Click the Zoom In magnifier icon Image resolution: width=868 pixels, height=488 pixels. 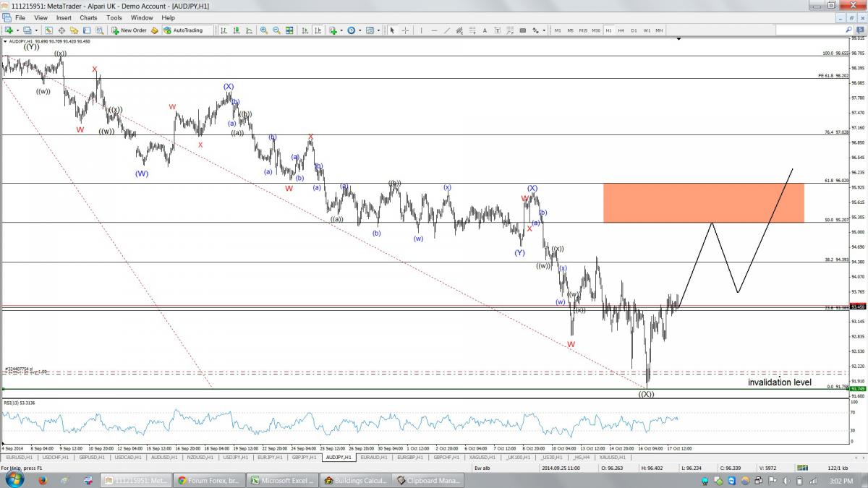coord(264,30)
